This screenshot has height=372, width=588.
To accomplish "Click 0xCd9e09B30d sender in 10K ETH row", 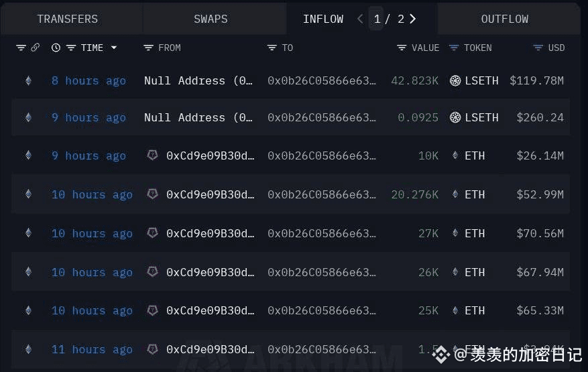I will click(x=211, y=156).
